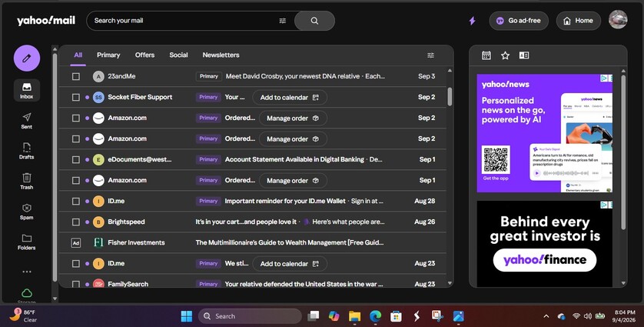Image resolution: width=644 pixels, height=327 pixels.
Task: Click Add to calendar on Socket Fiber row
Action: click(x=290, y=98)
